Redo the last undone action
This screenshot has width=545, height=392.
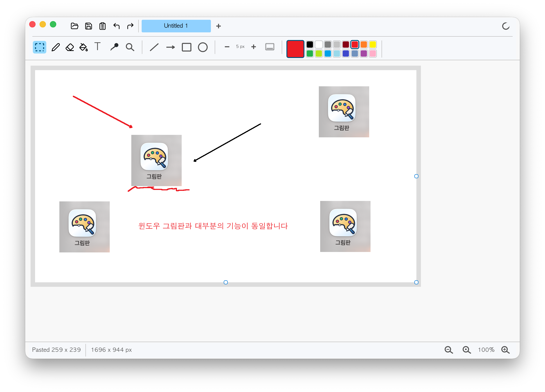pos(130,26)
